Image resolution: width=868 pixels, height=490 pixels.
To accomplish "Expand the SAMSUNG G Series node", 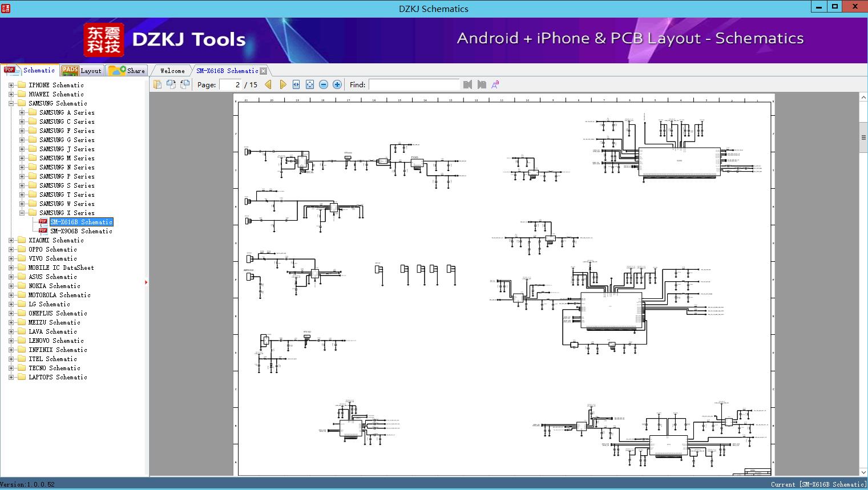I will pyautogui.click(x=22, y=140).
